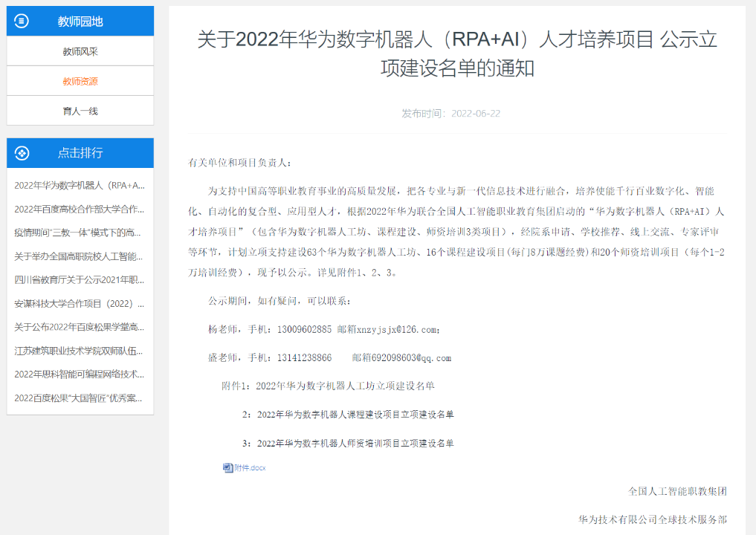Image resolution: width=756 pixels, height=535 pixels.
Task: Click signature 全国人工智能职教集团
Action: [x=677, y=491]
